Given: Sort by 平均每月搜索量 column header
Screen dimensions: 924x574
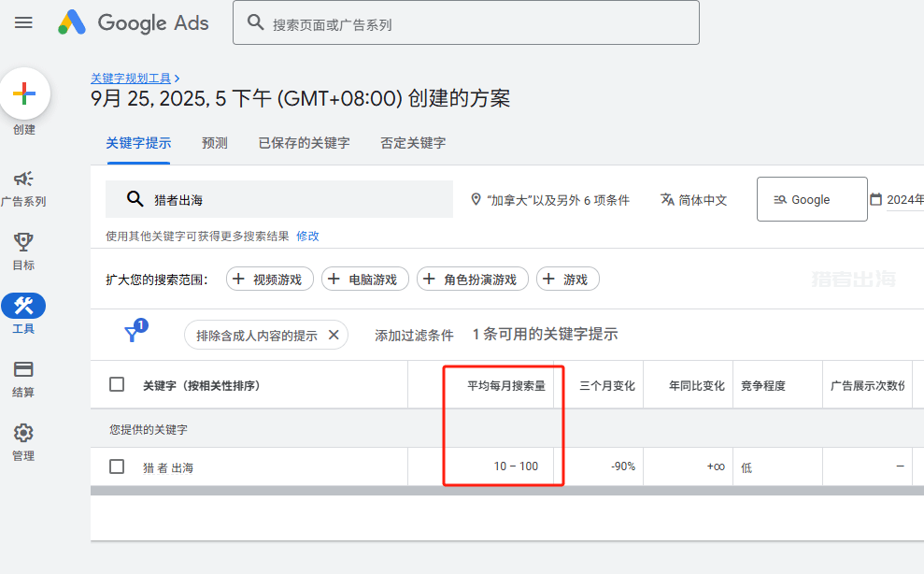Looking at the screenshot, I should (506, 385).
